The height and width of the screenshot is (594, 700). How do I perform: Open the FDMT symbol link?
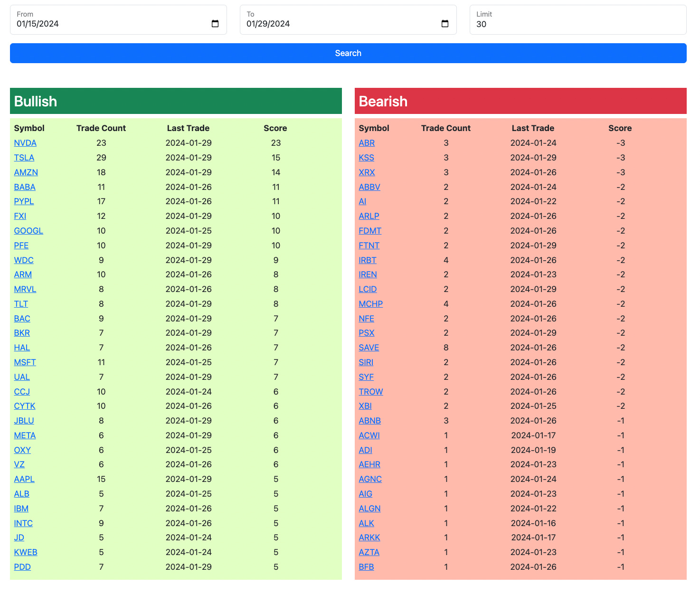[x=370, y=231]
